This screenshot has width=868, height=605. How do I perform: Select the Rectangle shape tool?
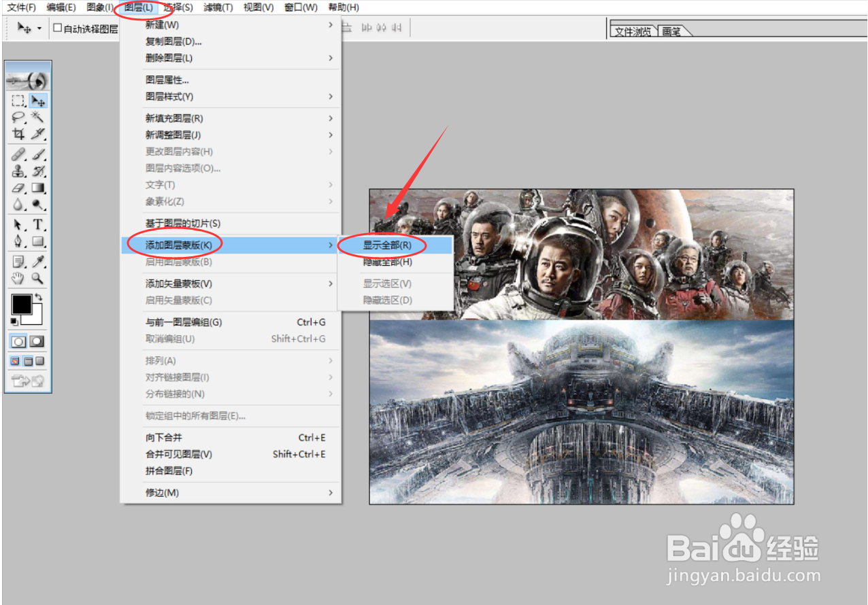click(x=38, y=241)
